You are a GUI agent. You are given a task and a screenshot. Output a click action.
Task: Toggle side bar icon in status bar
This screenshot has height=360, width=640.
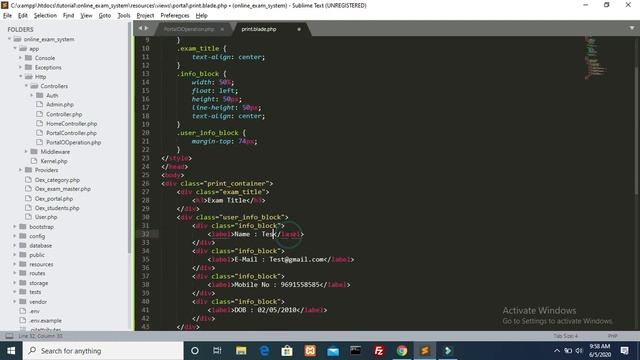pos(9,336)
